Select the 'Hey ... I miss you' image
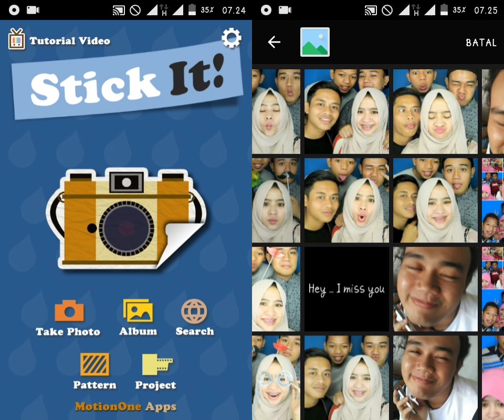The height and width of the screenshot is (420, 504). tap(346, 289)
